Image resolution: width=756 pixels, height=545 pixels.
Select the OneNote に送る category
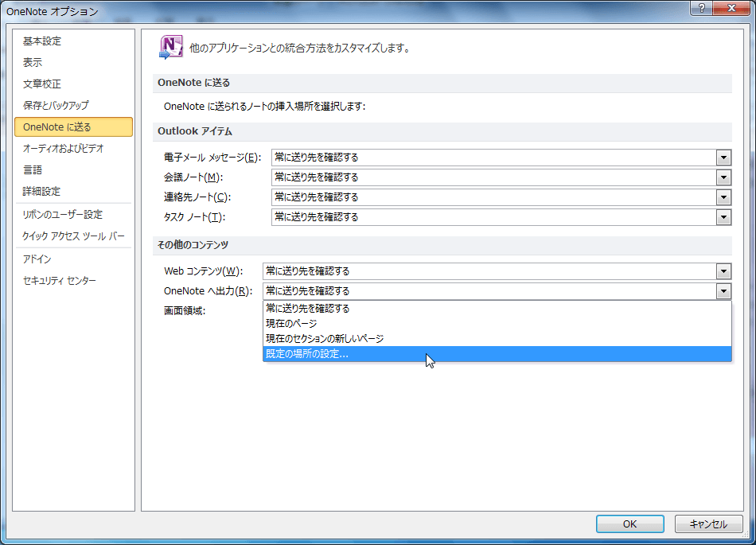[73, 127]
